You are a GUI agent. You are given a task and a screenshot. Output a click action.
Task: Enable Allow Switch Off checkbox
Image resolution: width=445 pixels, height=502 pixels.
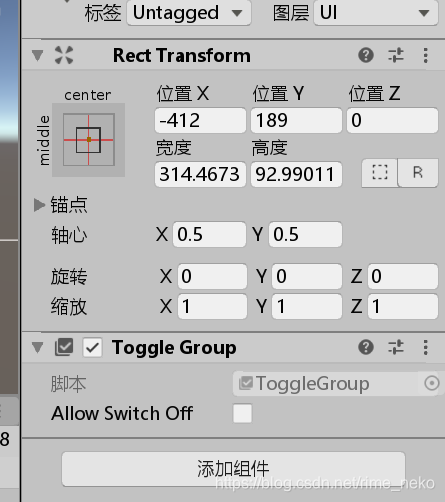(x=242, y=413)
